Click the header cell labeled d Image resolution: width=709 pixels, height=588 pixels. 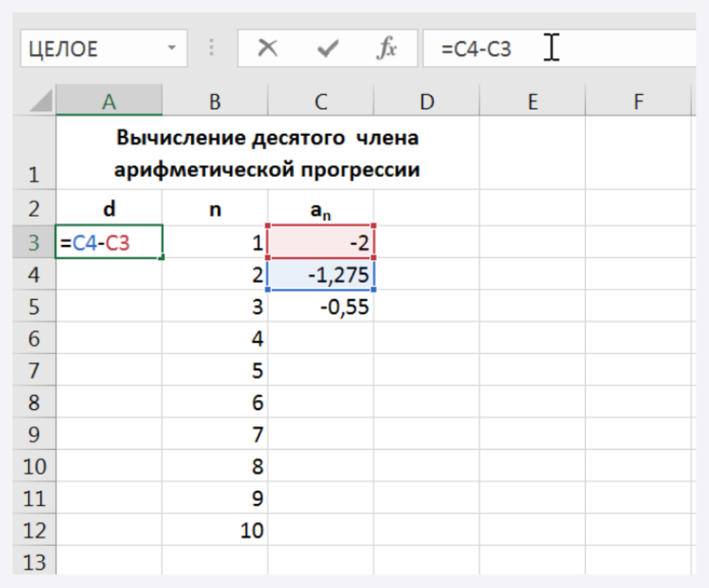pyautogui.click(x=108, y=209)
